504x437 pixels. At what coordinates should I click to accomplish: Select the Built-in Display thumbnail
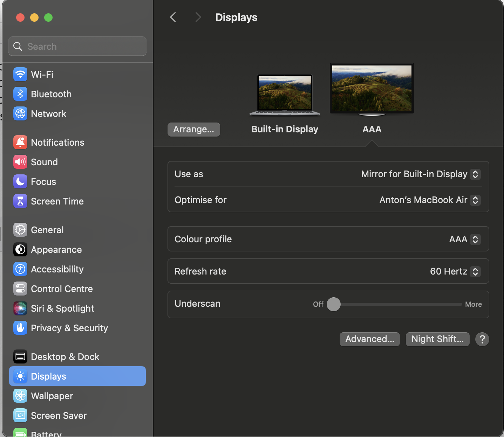(285, 95)
